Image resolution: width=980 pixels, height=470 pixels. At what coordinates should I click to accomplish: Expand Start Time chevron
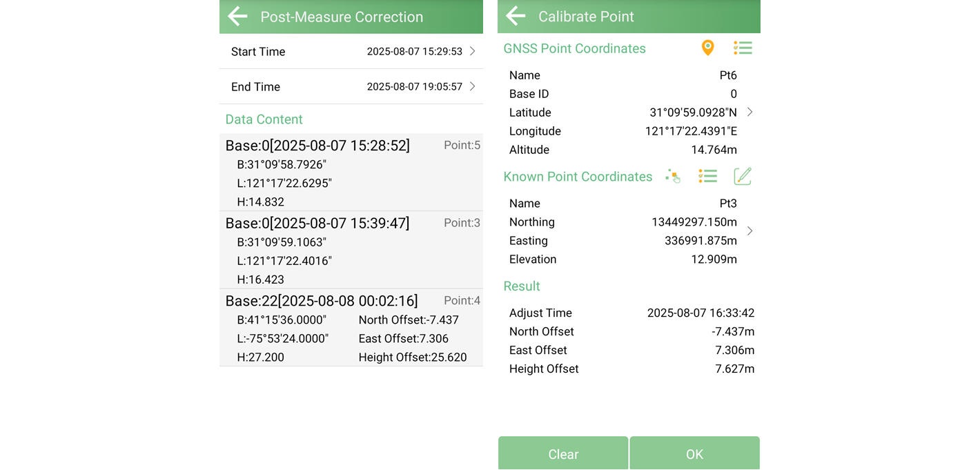pyautogui.click(x=473, y=51)
